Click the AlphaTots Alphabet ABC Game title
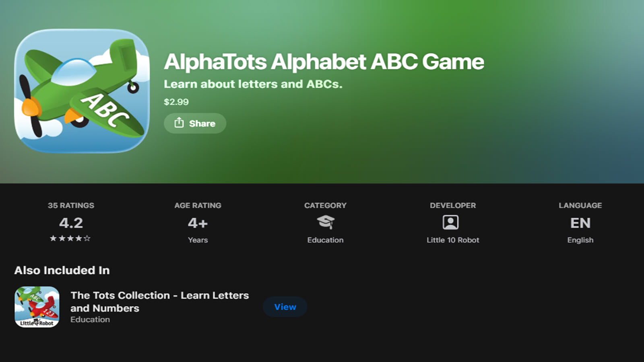Viewport: 644px width, 362px height. click(324, 62)
